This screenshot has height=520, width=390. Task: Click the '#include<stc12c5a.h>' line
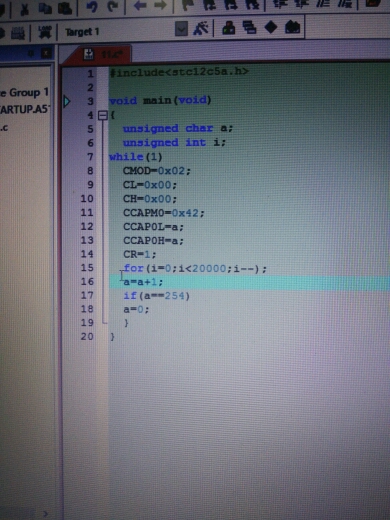point(179,72)
